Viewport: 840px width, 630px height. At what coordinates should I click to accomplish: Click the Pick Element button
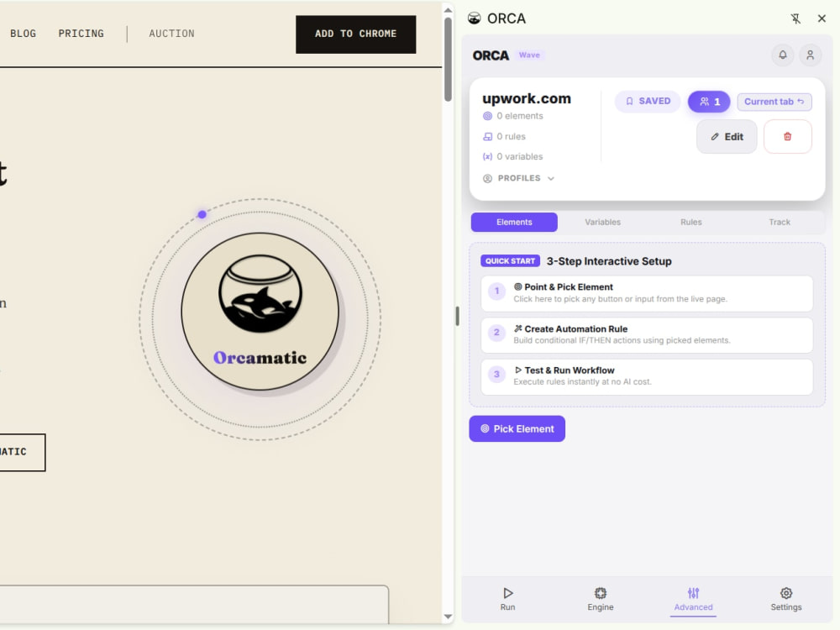click(x=517, y=428)
